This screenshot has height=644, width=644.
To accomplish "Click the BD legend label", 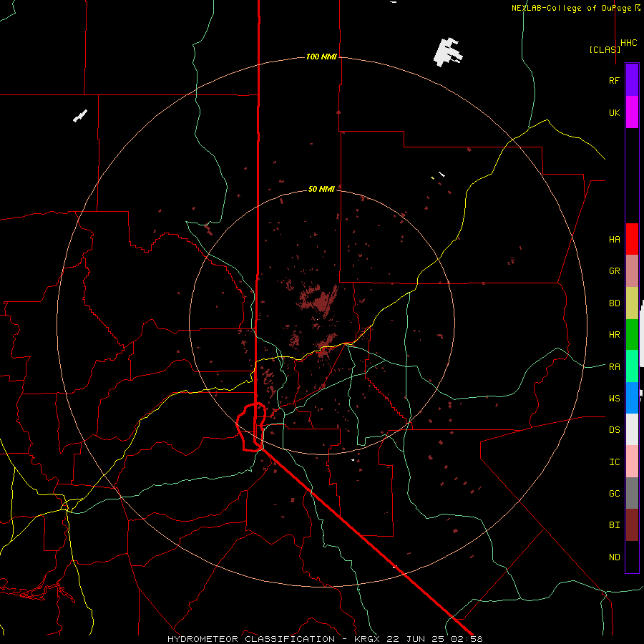I will tap(614, 303).
